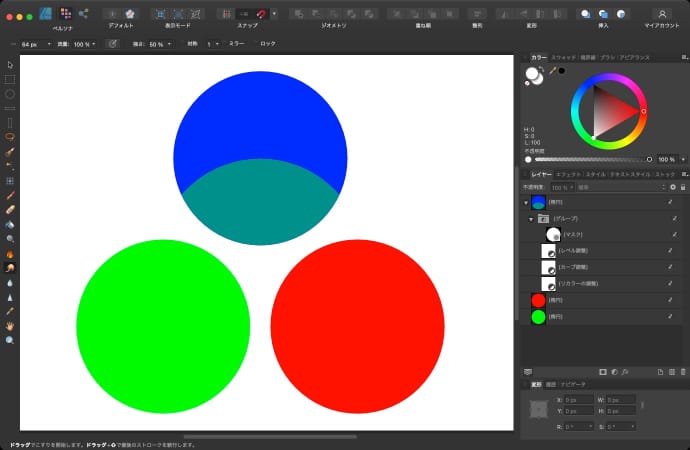Select the Zoom magnifier tool

[10, 341]
